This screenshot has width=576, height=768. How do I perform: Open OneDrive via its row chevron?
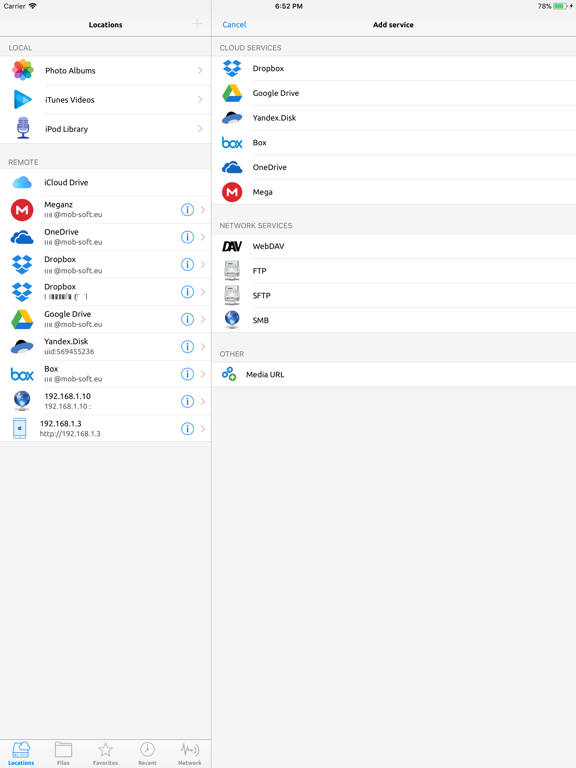pos(202,237)
